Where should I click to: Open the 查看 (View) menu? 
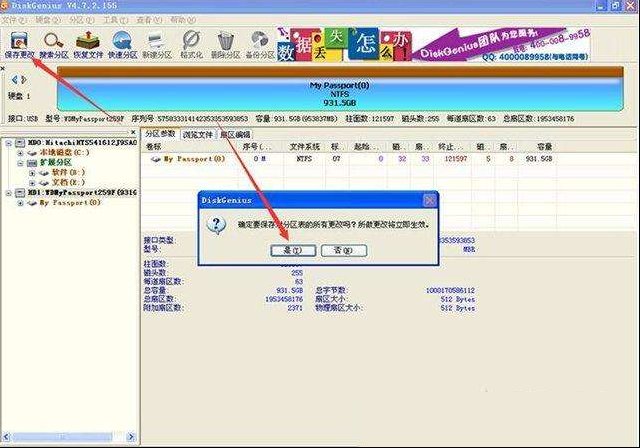click(x=149, y=20)
